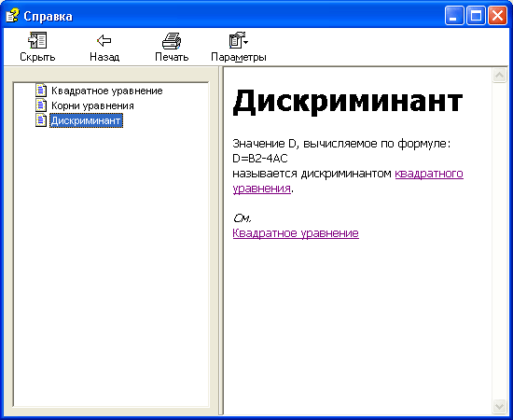Open the Корни уравнения topic
513x420 pixels.
tap(92, 105)
